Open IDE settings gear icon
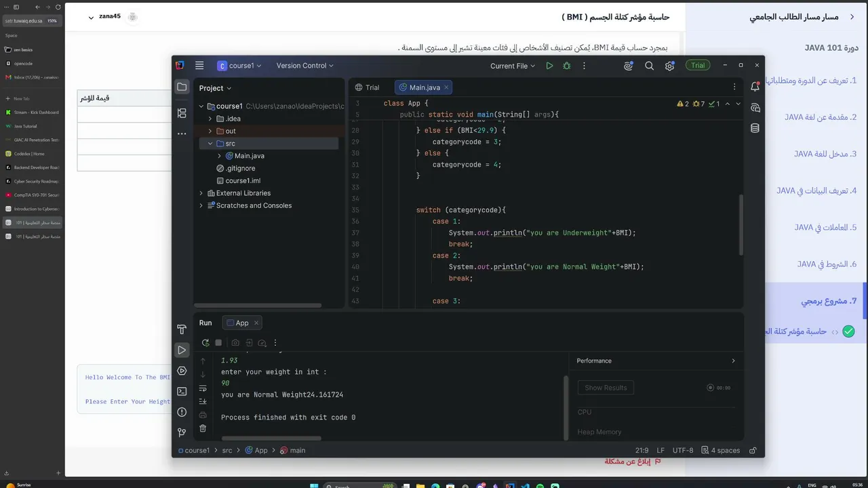This screenshot has height=488, width=868. pyautogui.click(x=669, y=66)
